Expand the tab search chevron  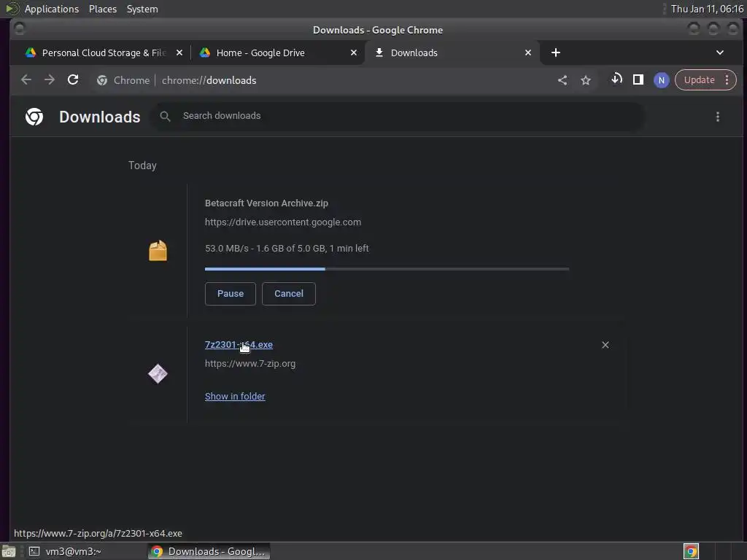coord(720,52)
